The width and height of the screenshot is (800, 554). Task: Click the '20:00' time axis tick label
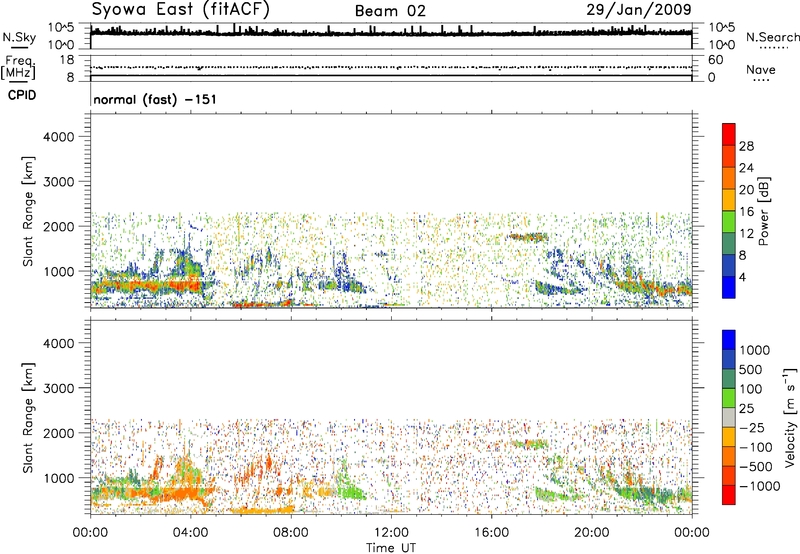pyautogui.click(x=591, y=533)
